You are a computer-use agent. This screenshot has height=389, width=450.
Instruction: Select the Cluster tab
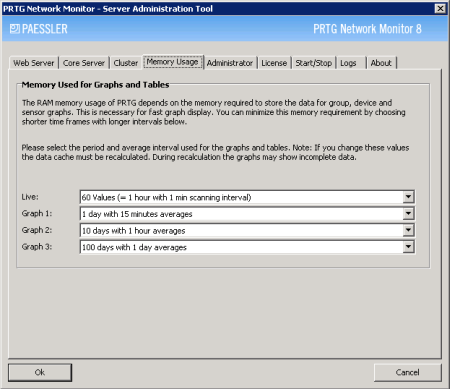click(126, 63)
